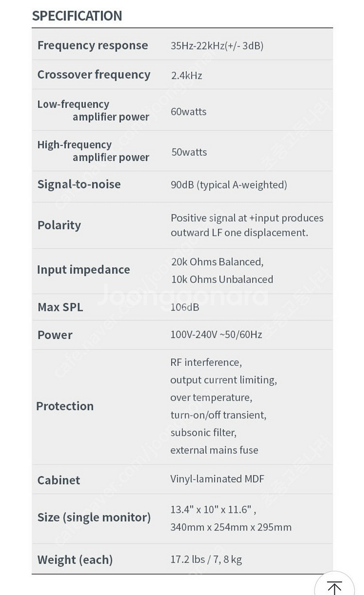The image size is (364, 595).
Task: Click the Max SPL label
Action: click(x=60, y=307)
